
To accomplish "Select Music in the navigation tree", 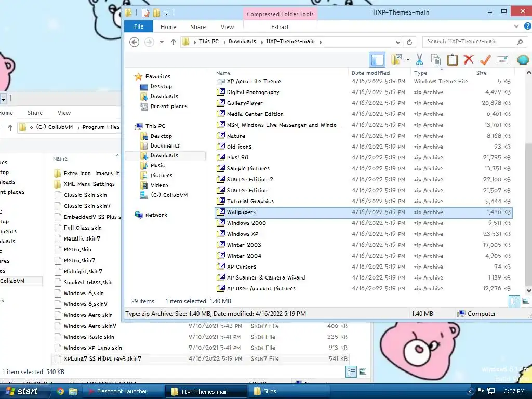I will tap(157, 165).
